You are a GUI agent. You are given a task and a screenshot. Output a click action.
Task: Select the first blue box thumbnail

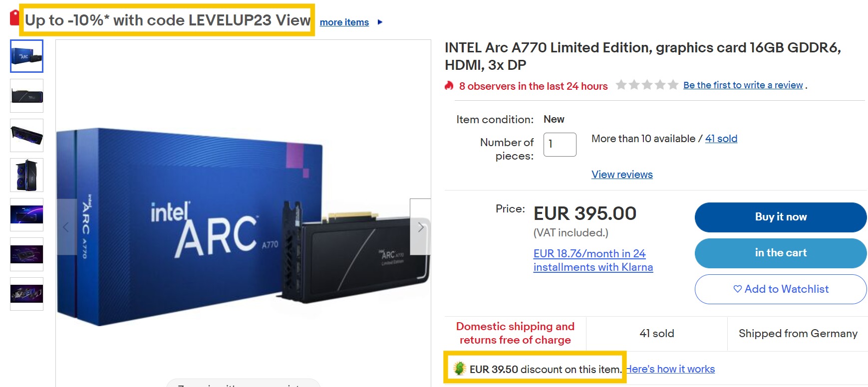click(27, 56)
